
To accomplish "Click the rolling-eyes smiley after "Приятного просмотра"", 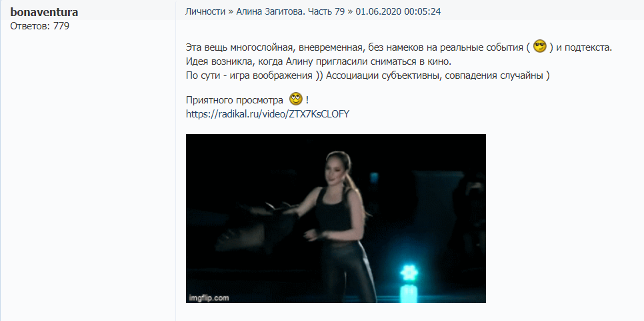I will [x=296, y=99].
